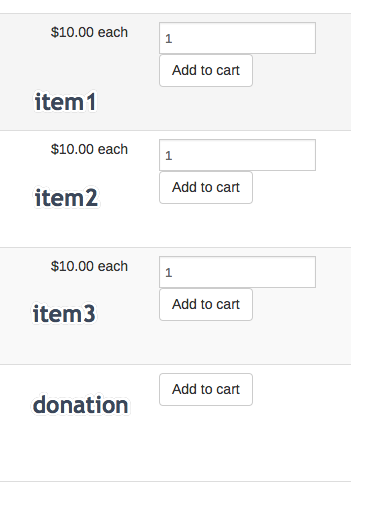
Task: Open the donation product title
Action: 81,405
